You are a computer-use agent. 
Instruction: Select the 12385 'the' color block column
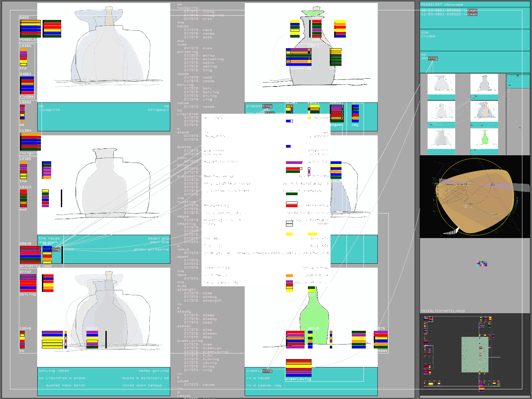pyautogui.click(x=23, y=57)
